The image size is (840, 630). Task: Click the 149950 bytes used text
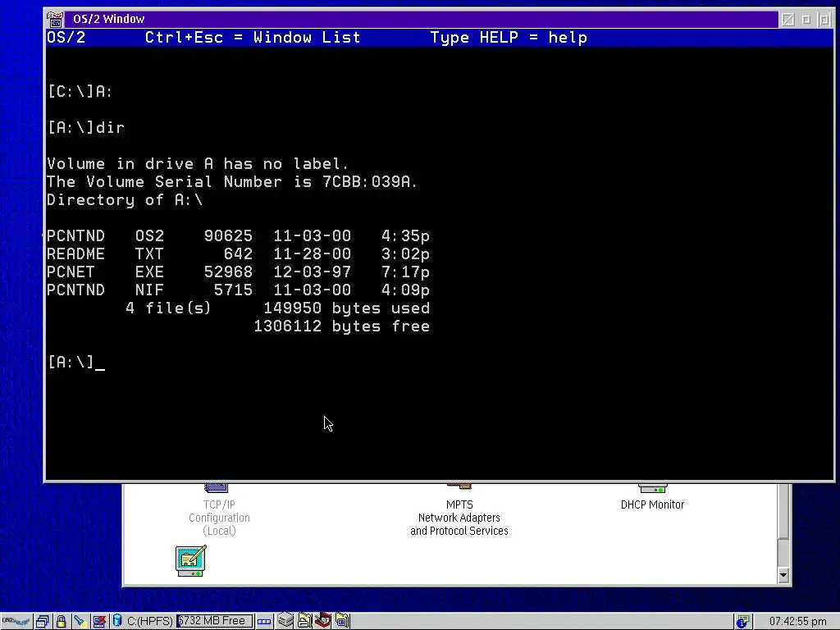(x=346, y=308)
